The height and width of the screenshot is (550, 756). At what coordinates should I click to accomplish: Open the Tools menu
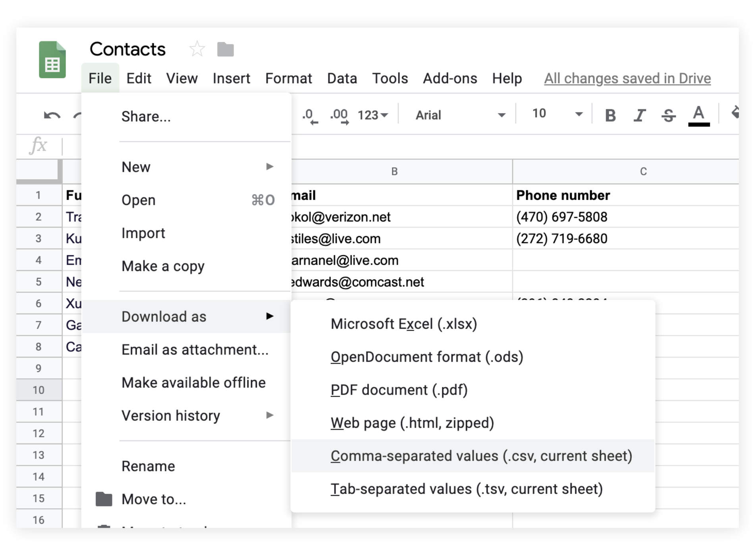pos(390,78)
